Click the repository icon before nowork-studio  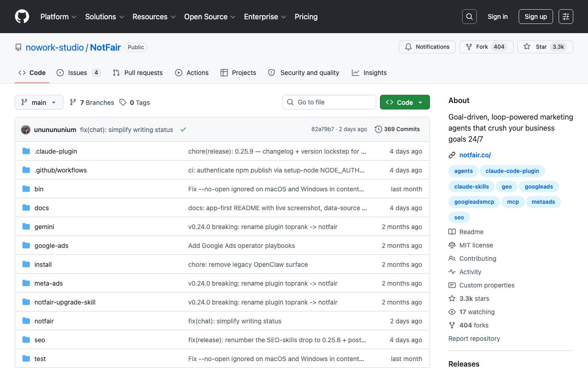pyautogui.click(x=18, y=47)
